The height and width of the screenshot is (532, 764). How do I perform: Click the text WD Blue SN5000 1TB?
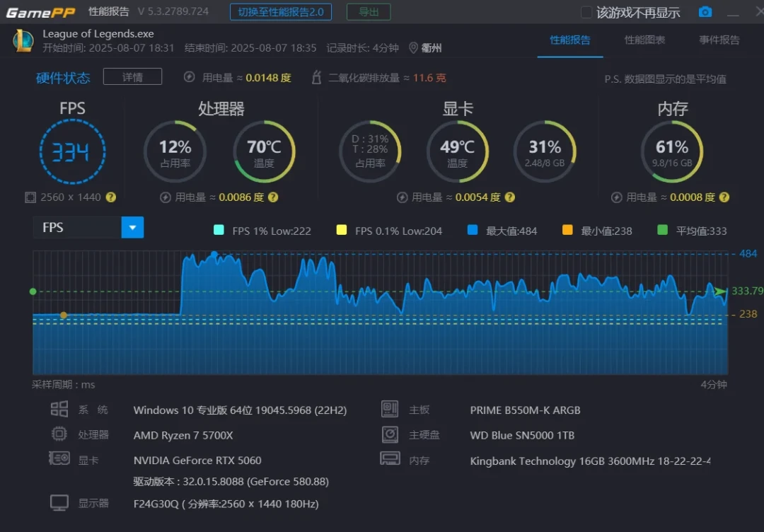click(522, 435)
